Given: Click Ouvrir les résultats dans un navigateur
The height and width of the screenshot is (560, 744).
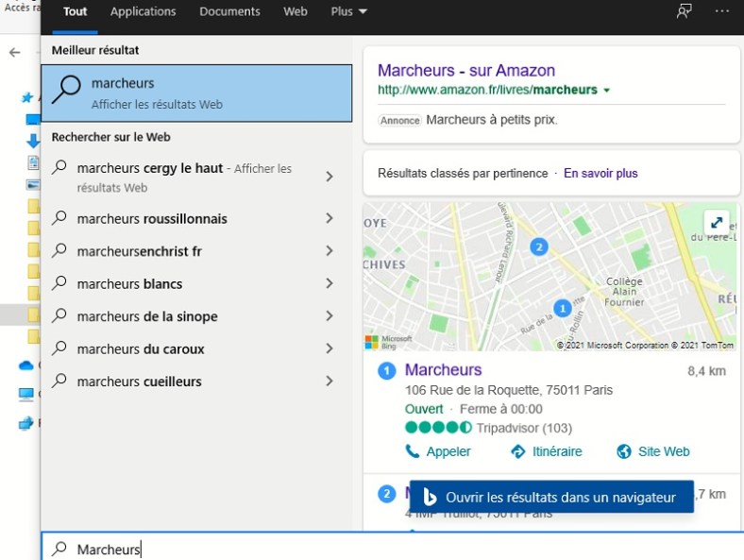Looking at the screenshot, I should (551, 497).
